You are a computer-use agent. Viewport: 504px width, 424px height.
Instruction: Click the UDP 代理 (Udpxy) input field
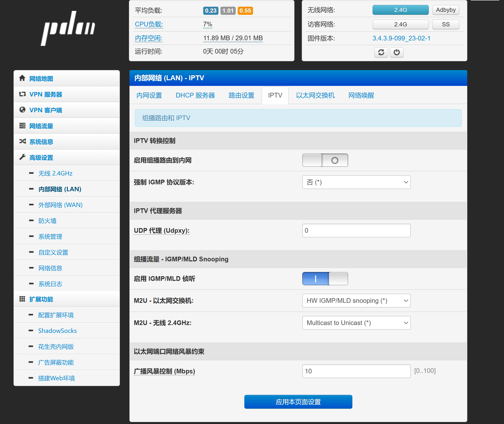point(356,231)
